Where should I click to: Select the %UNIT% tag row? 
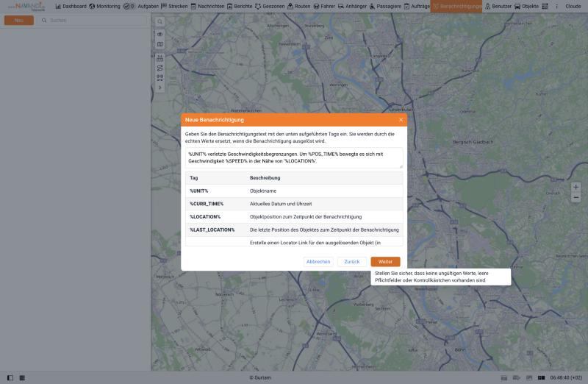pos(294,191)
